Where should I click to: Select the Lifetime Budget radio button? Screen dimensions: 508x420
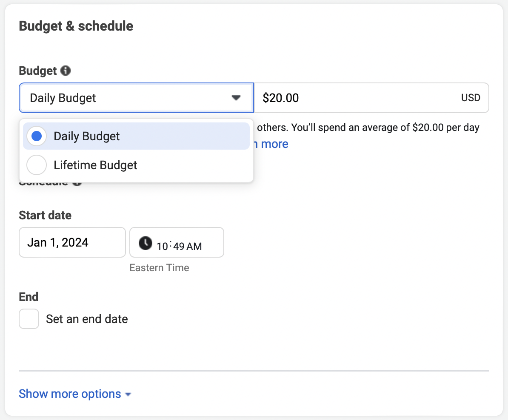36,165
